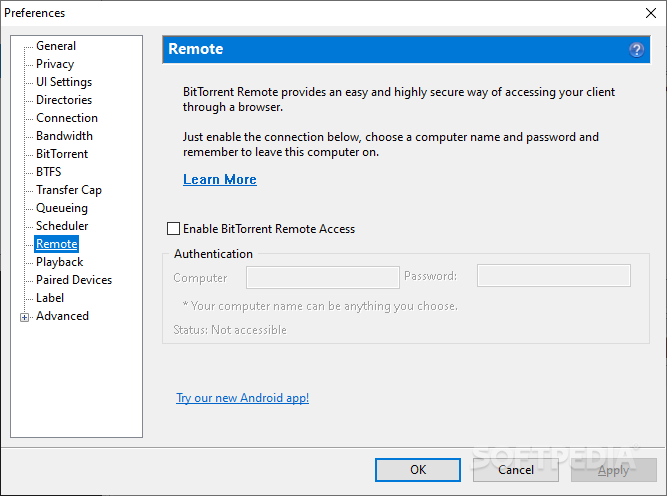Screen dimensions: 667x496
Task: Select Advanced in the tree
Action: 62,316
